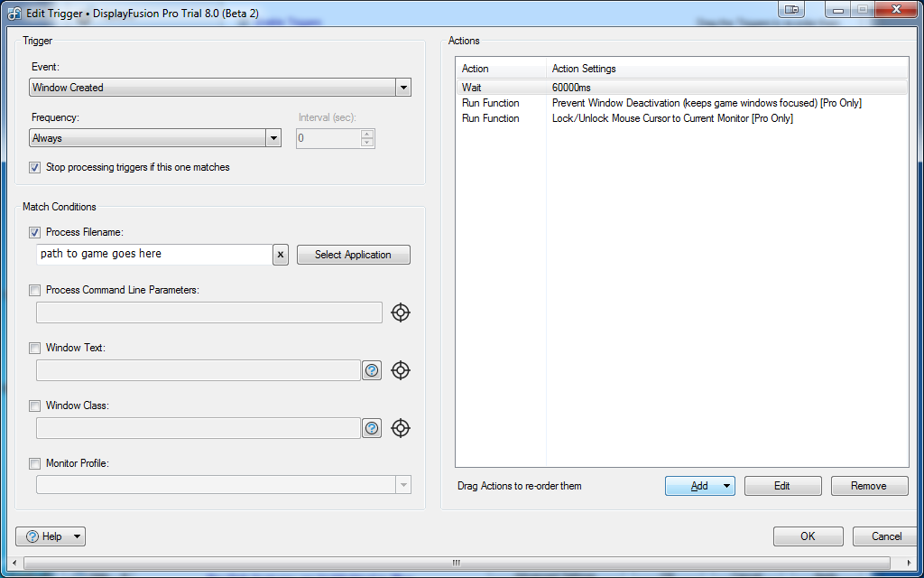The height and width of the screenshot is (578, 924).
Task: Click the Process Filename path text field
Action: click(153, 255)
